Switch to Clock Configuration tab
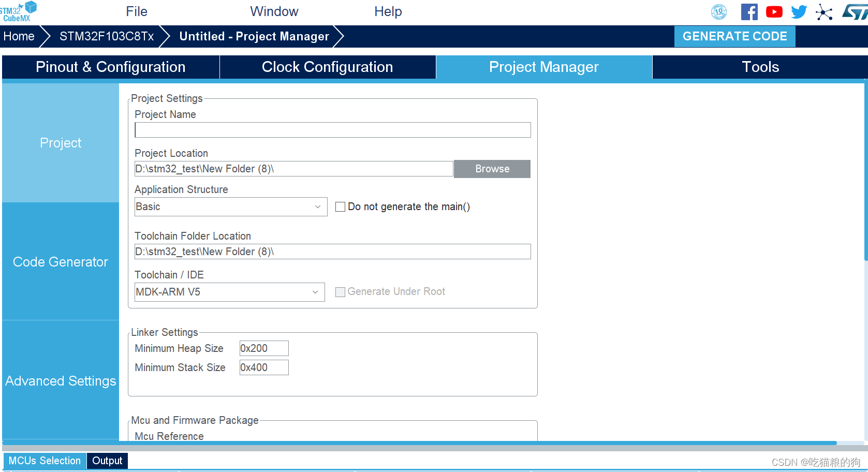This screenshot has height=472, width=868. [x=328, y=67]
